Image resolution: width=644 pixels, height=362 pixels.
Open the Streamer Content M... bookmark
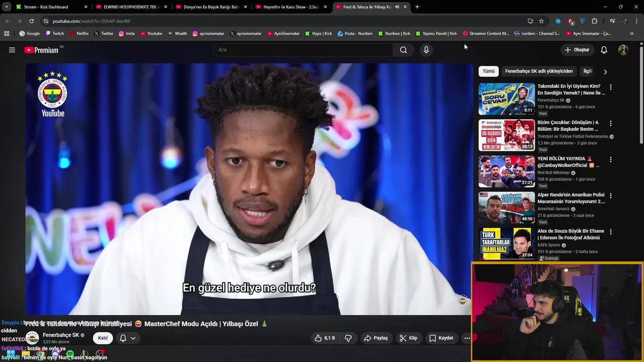(486, 34)
